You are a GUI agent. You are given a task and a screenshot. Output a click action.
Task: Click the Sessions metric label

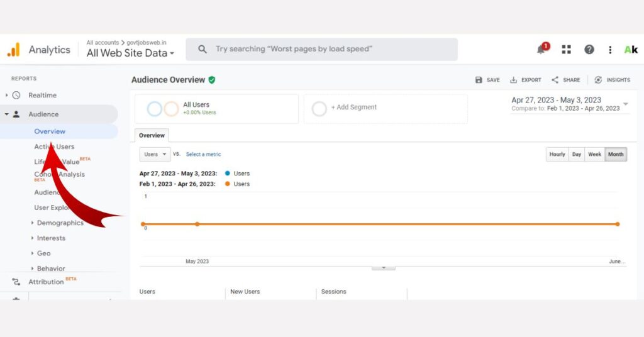333,292
